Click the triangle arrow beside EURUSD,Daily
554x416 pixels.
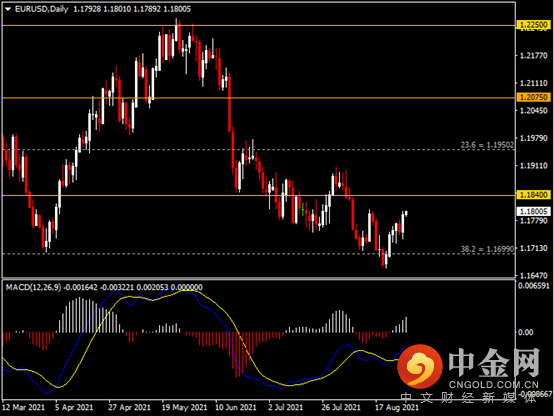[x=8, y=9]
